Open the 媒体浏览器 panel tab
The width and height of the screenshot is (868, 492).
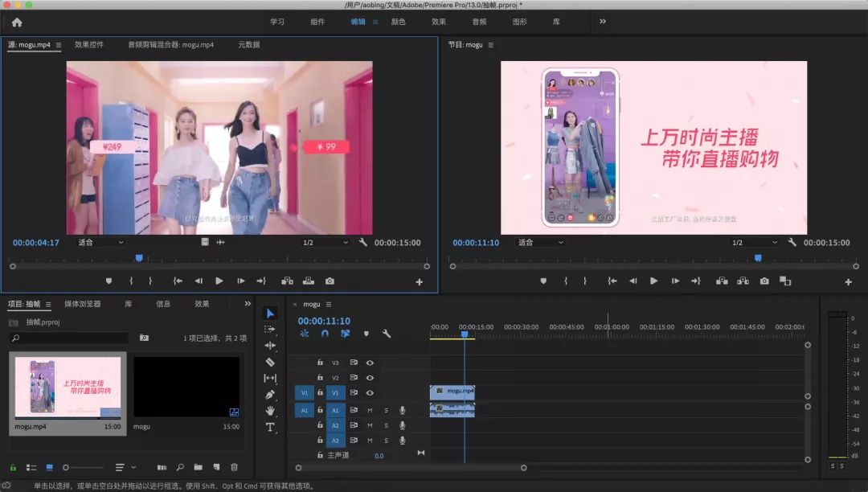[83, 304]
